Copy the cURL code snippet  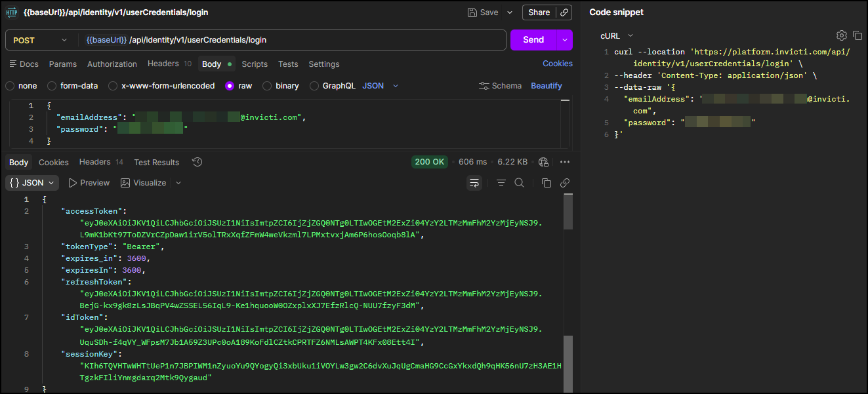pos(857,35)
